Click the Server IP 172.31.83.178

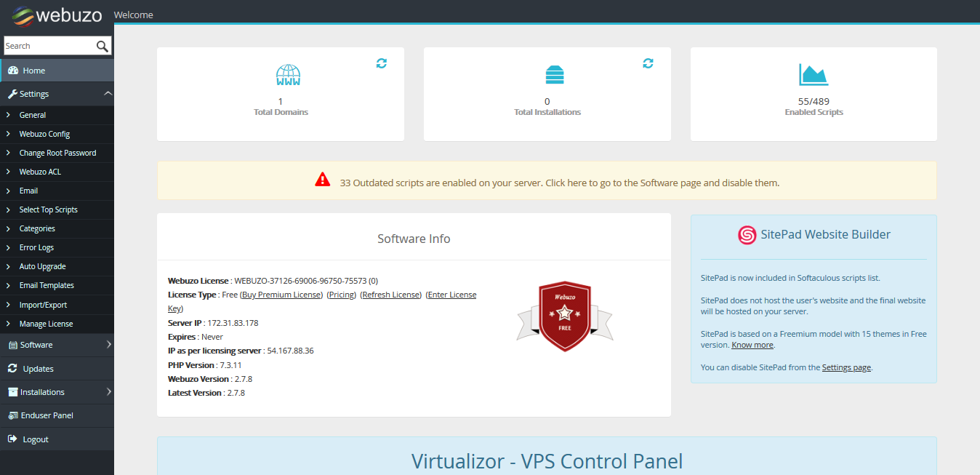(x=233, y=322)
